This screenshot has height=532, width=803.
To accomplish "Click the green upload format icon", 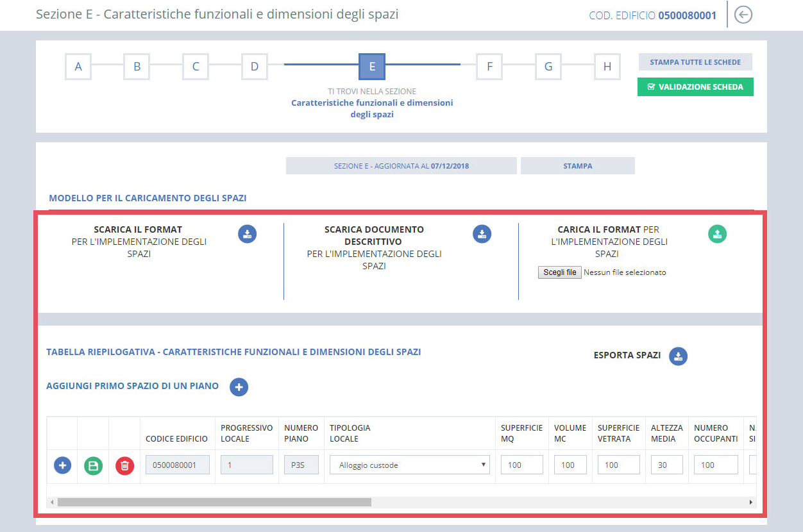I will [x=717, y=234].
